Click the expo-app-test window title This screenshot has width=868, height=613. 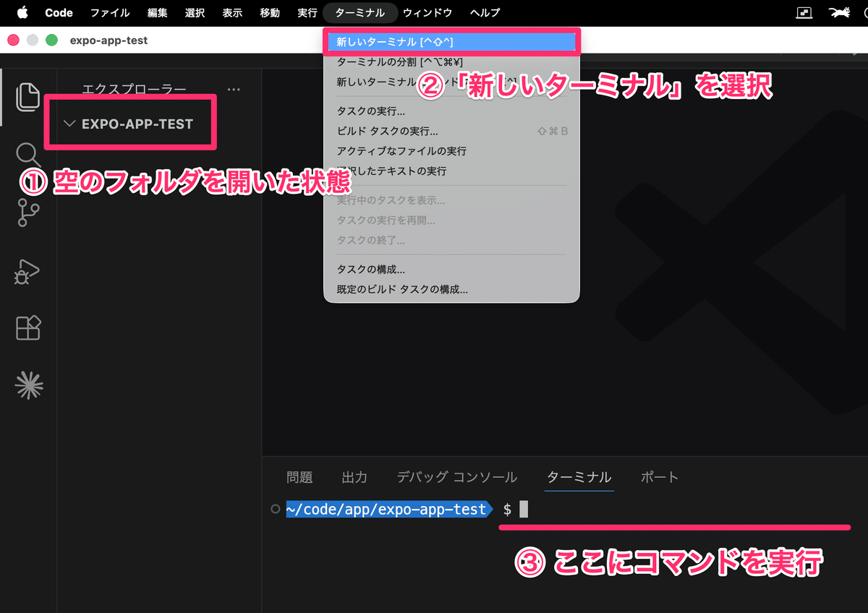(109, 40)
